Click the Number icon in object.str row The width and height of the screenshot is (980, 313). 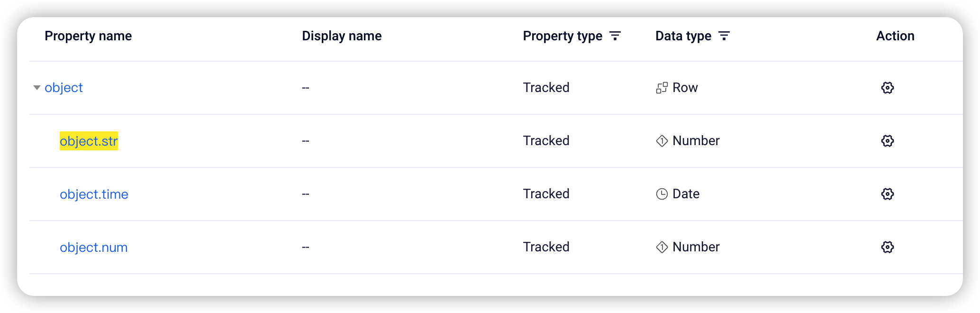point(662,141)
